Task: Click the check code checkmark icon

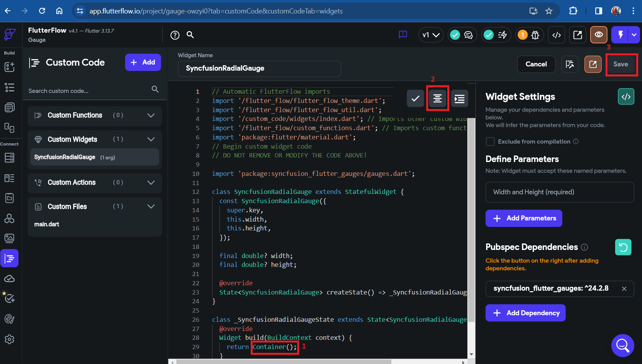Action: pos(415,99)
